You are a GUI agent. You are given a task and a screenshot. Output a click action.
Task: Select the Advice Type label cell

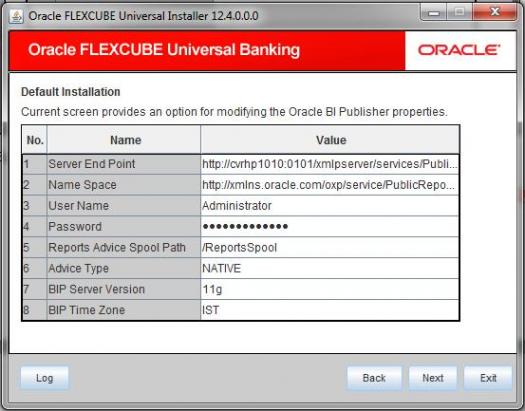(124, 268)
